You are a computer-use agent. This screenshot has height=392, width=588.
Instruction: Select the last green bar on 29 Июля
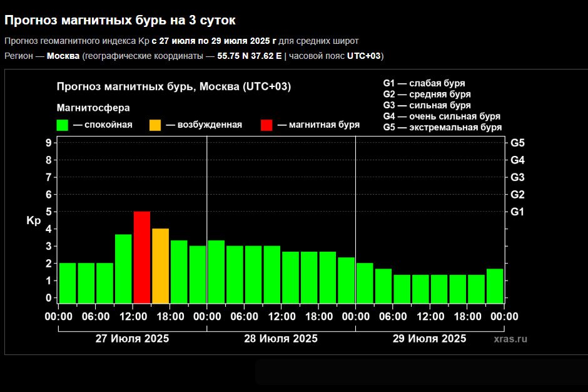495,286
